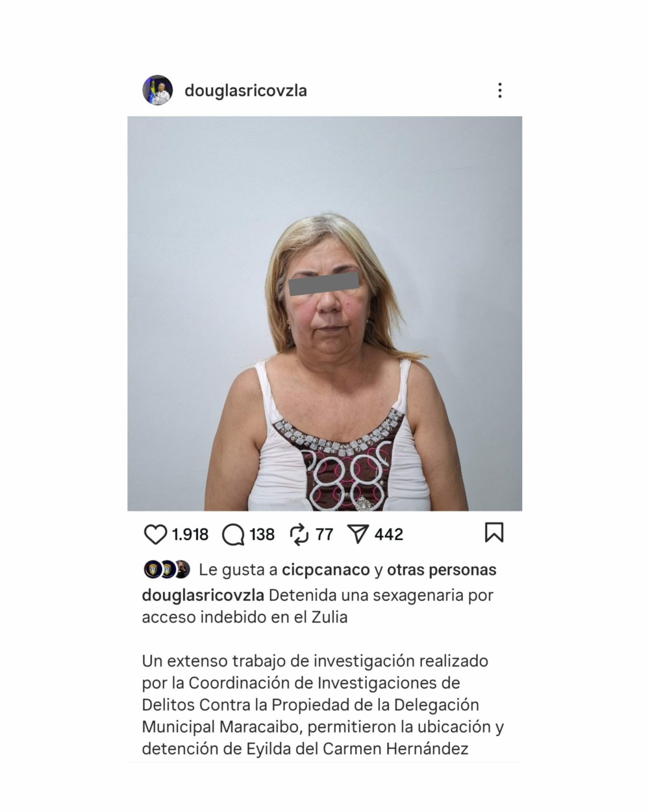View the 138 comments count
Screen dimensions: 650x812
click(x=262, y=535)
